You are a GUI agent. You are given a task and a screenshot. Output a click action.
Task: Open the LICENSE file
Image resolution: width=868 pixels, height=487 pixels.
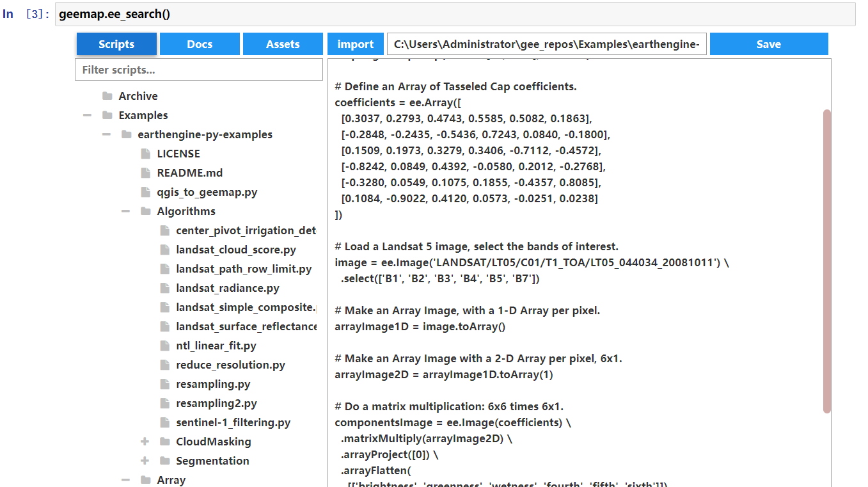pyautogui.click(x=178, y=154)
